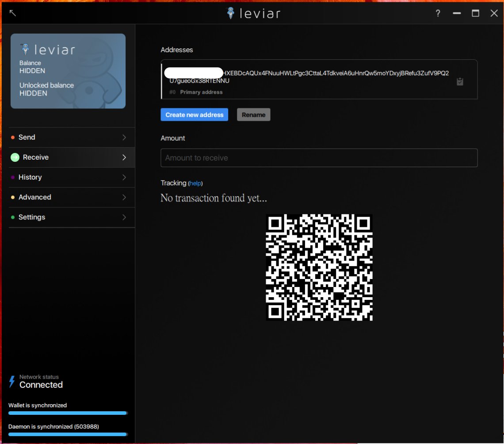Open the help question mark icon

click(438, 13)
